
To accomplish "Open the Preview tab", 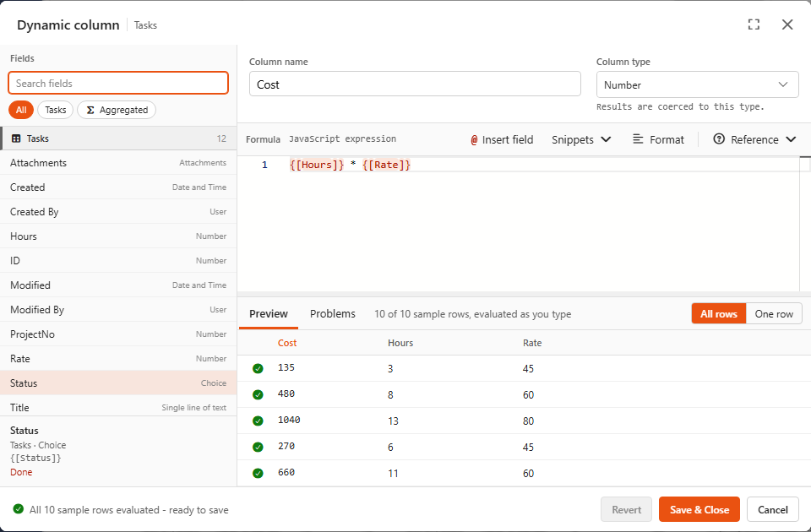I will pyautogui.click(x=269, y=314).
